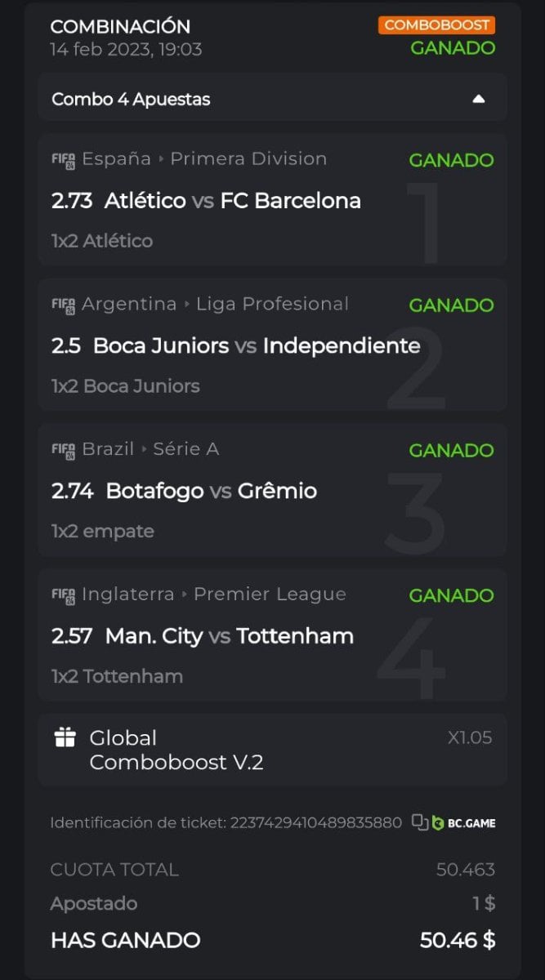Click FIFA icon next to España
Viewport: 545px width, 980px height.
(x=64, y=159)
